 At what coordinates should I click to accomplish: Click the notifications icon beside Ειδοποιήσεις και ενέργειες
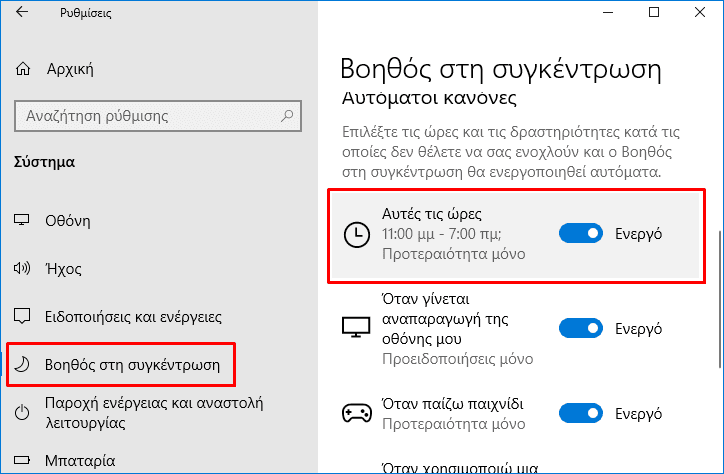(23, 316)
